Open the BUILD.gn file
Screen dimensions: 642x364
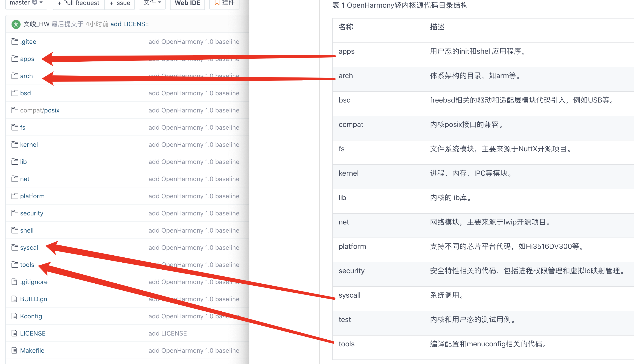click(x=33, y=299)
